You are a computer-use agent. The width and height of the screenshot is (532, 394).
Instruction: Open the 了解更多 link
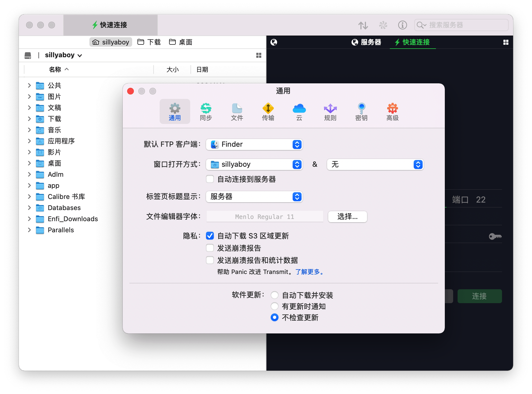pyautogui.click(x=309, y=272)
